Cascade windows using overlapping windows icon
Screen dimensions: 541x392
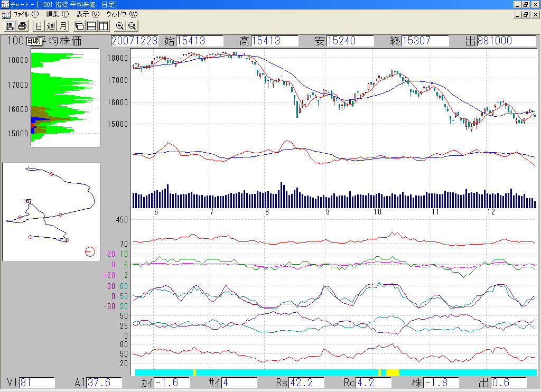point(79,26)
